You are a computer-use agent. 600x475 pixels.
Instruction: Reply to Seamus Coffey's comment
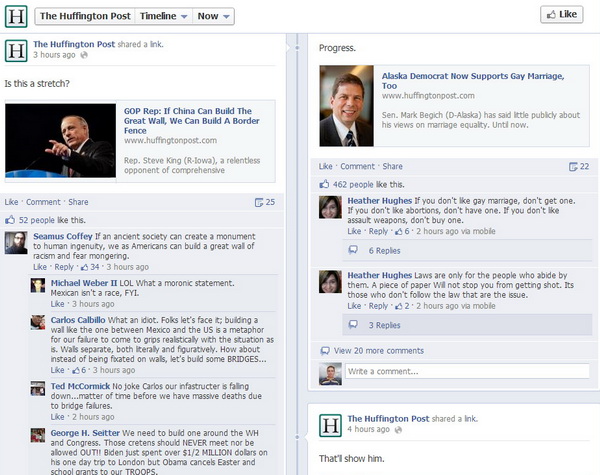pyautogui.click(x=64, y=267)
